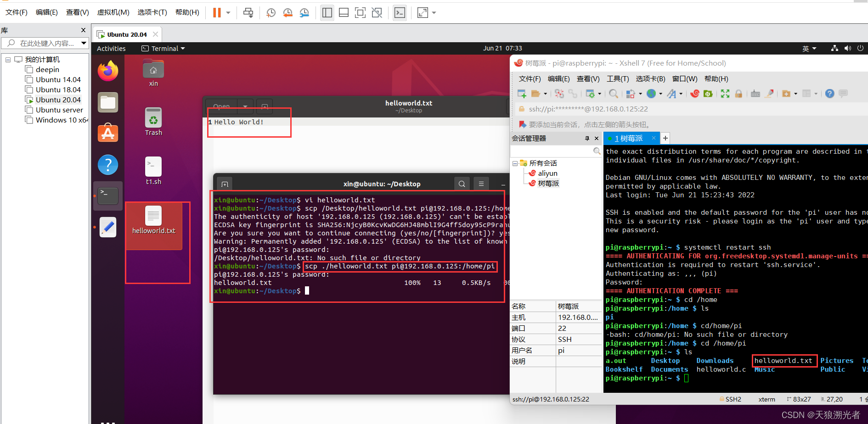Click Activities in the Ubuntu top bar
This screenshot has width=868, height=424.
(x=111, y=48)
